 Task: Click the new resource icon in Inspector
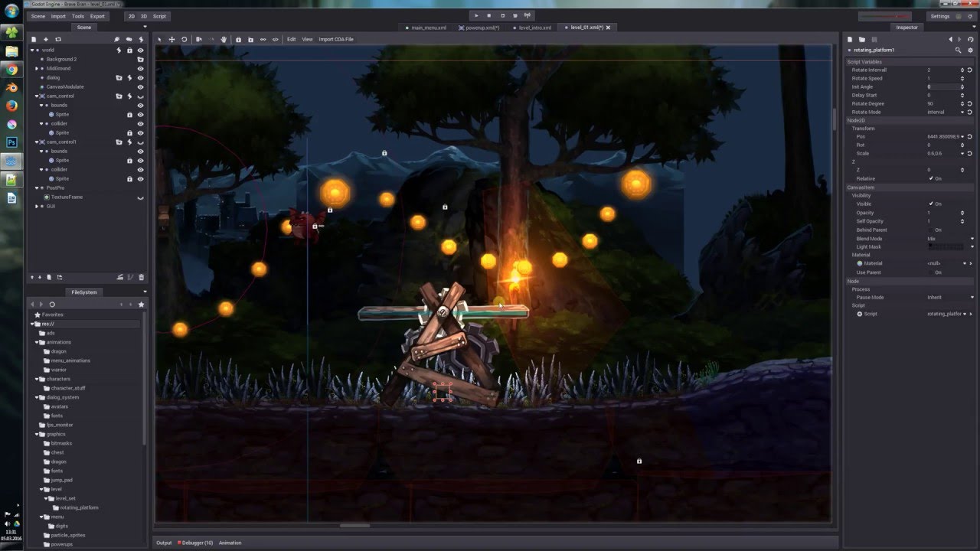tap(850, 39)
